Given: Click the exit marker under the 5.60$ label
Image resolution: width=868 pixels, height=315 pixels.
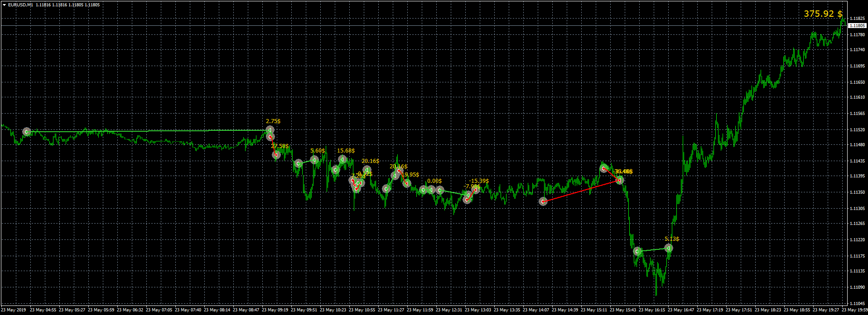Looking at the screenshot, I should [x=314, y=160].
